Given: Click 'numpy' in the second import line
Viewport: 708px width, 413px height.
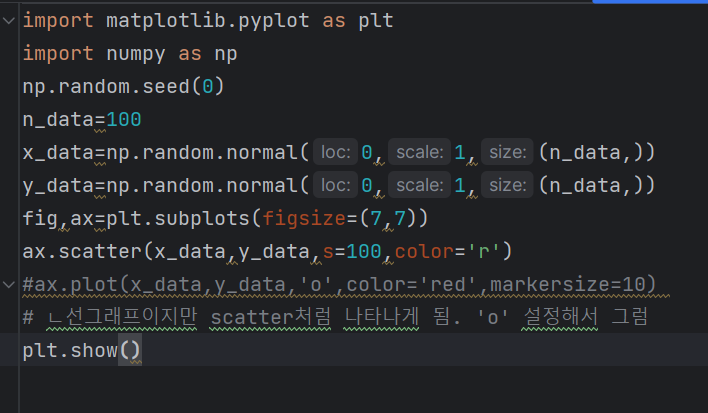Looking at the screenshot, I should click(136, 54).
